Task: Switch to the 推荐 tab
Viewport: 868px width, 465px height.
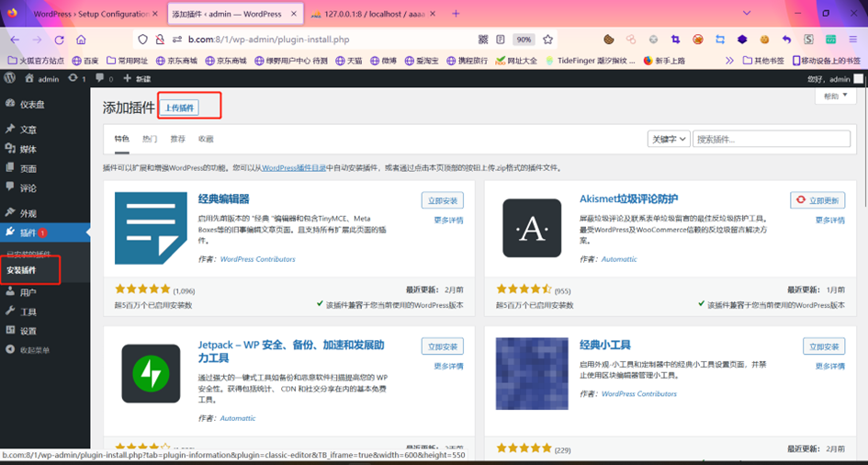Action: pyautogui.click(x=177, y=139)
